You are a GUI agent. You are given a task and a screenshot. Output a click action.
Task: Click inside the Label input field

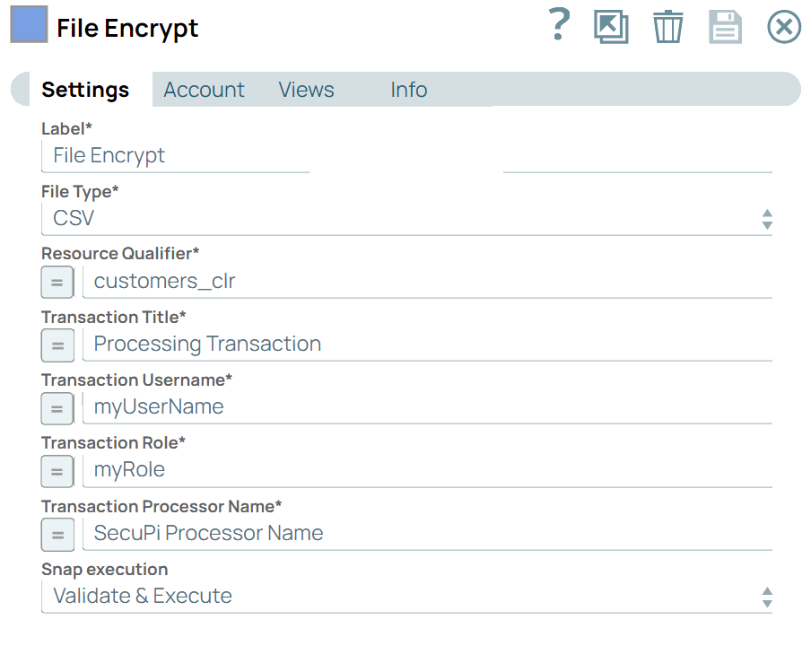coord(175,155)
